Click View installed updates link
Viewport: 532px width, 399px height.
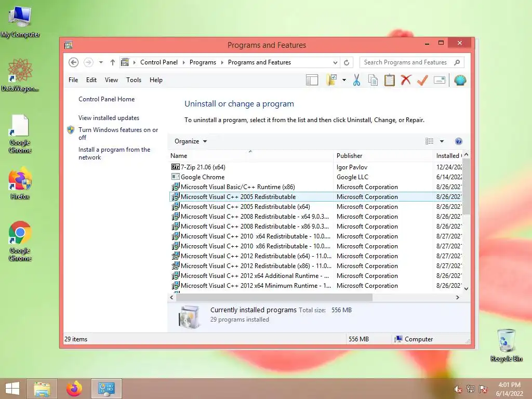[109, 118]
